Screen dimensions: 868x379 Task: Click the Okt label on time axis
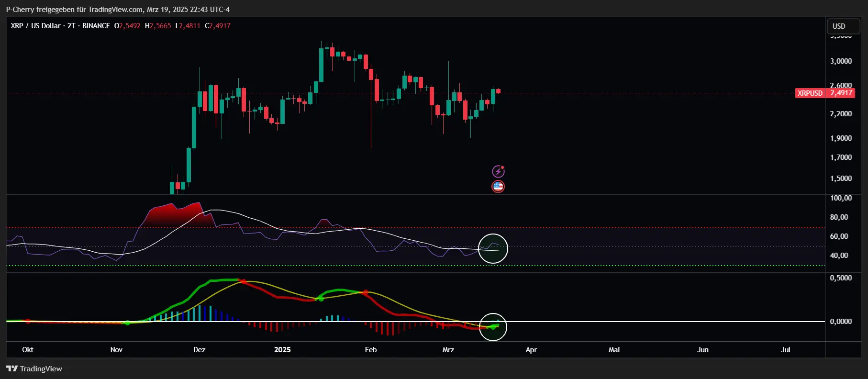click(28, 350)
